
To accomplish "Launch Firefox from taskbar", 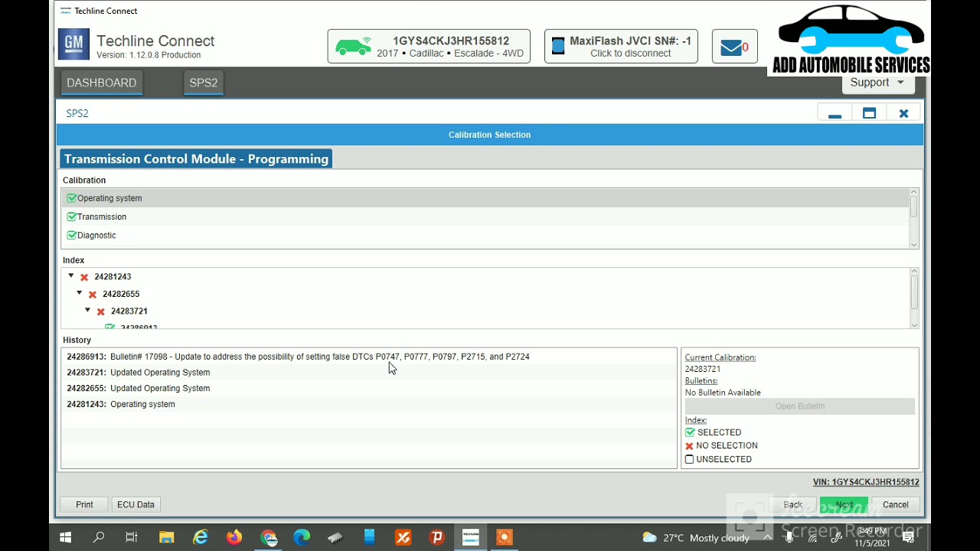I will [x=234, y=537].
